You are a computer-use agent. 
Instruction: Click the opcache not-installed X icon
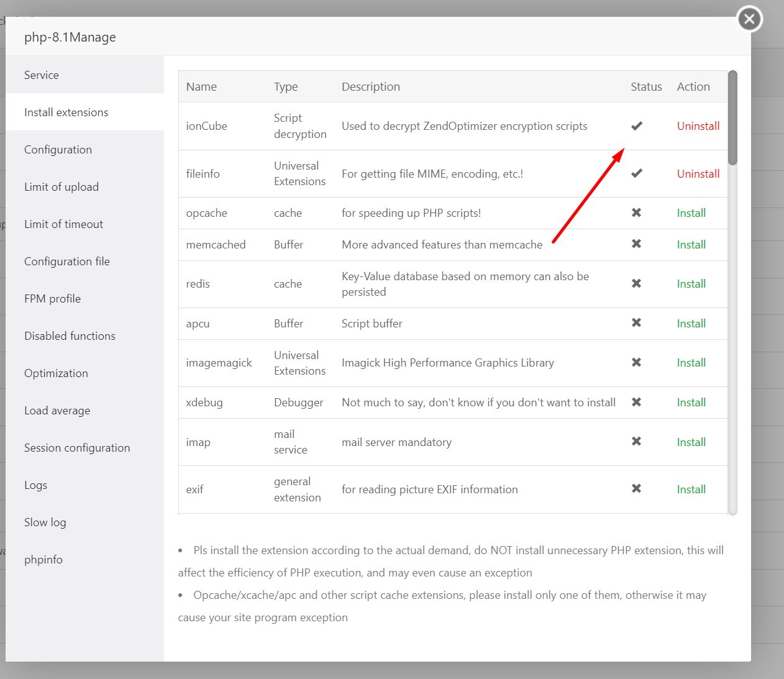coord(636,212)
